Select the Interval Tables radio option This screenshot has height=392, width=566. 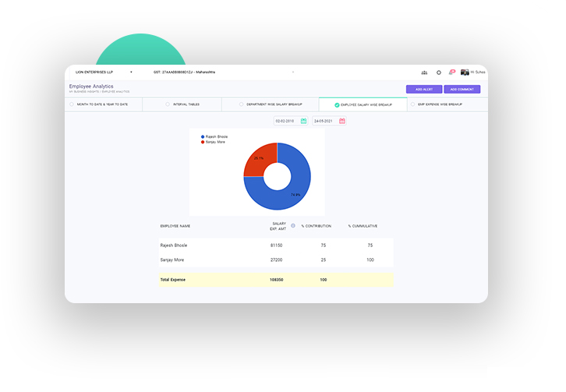[168, 104]
